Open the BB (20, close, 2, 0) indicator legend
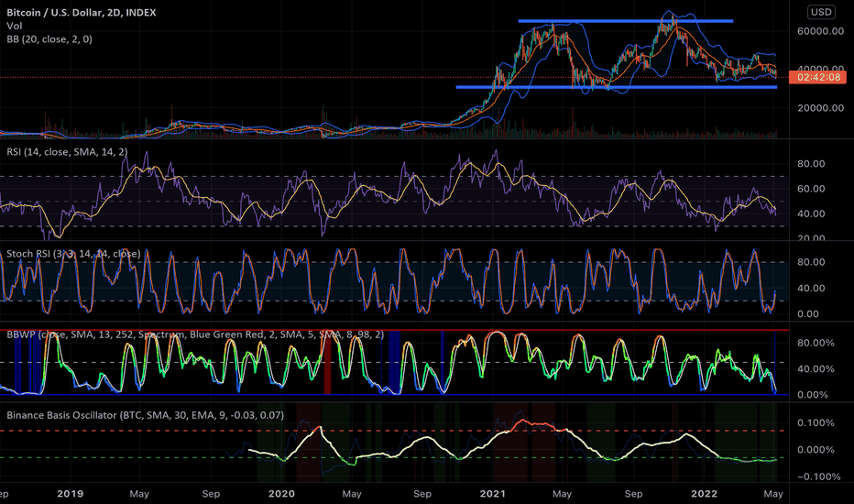 (49, 39)
